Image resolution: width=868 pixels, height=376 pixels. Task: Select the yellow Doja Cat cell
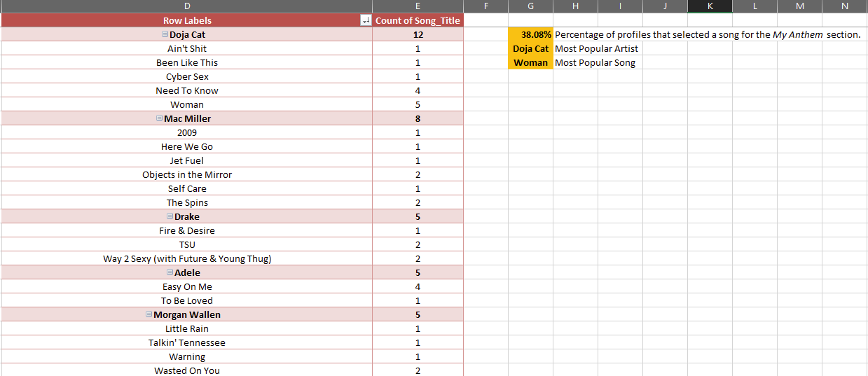pos(530,48)
